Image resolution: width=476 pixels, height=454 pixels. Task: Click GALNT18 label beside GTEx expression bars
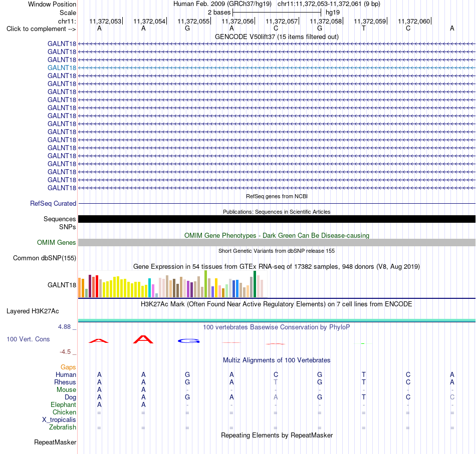[62, 285]
